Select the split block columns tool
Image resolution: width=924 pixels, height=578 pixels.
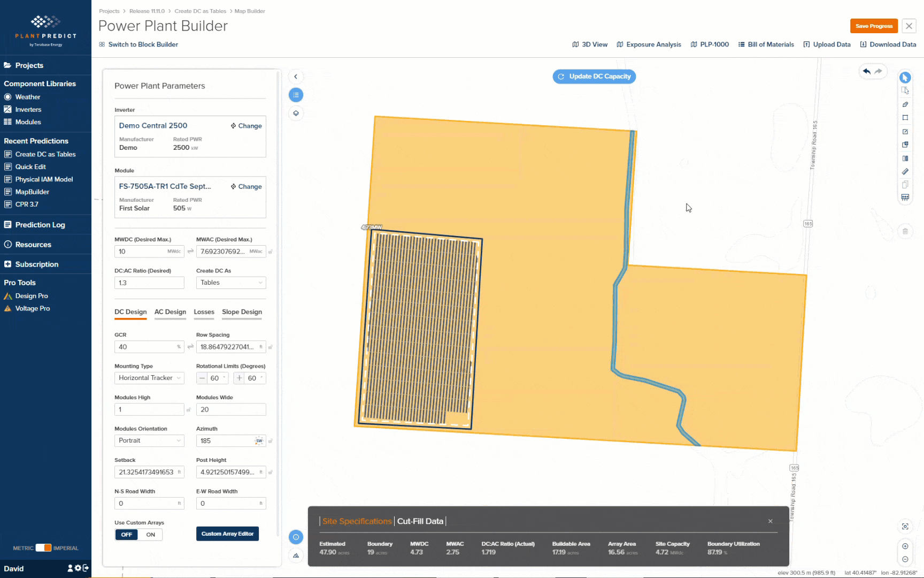click(x=905, y=158)
